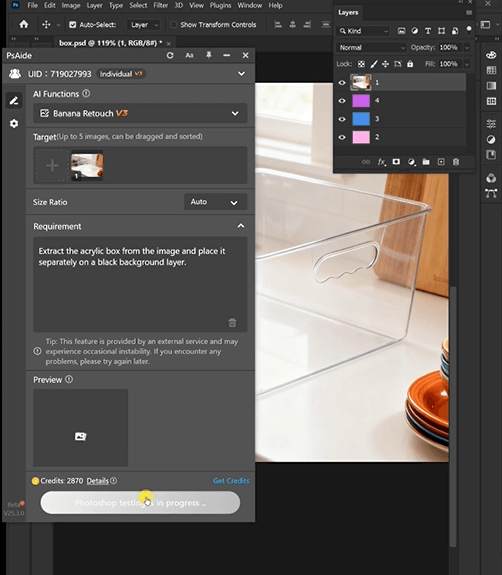Toggle layer filtering on/off switch

[469, 30]
